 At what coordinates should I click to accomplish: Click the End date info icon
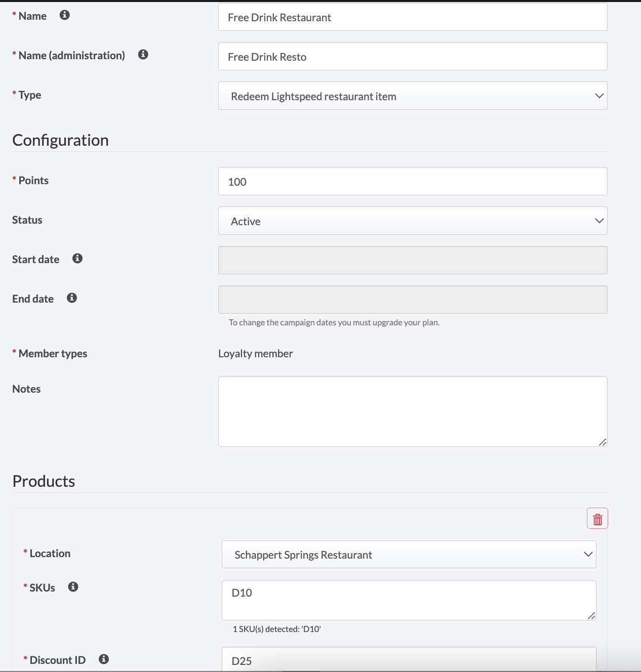point(72,298)
